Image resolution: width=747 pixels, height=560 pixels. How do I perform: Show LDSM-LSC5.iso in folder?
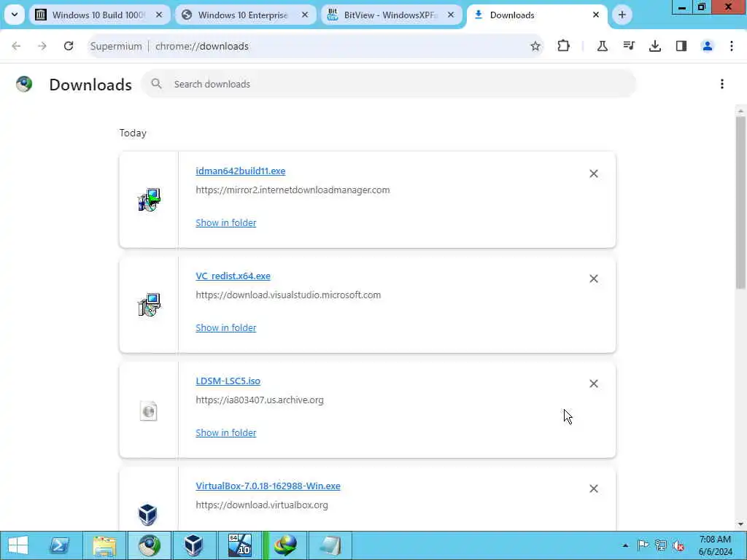click(226, 433)
